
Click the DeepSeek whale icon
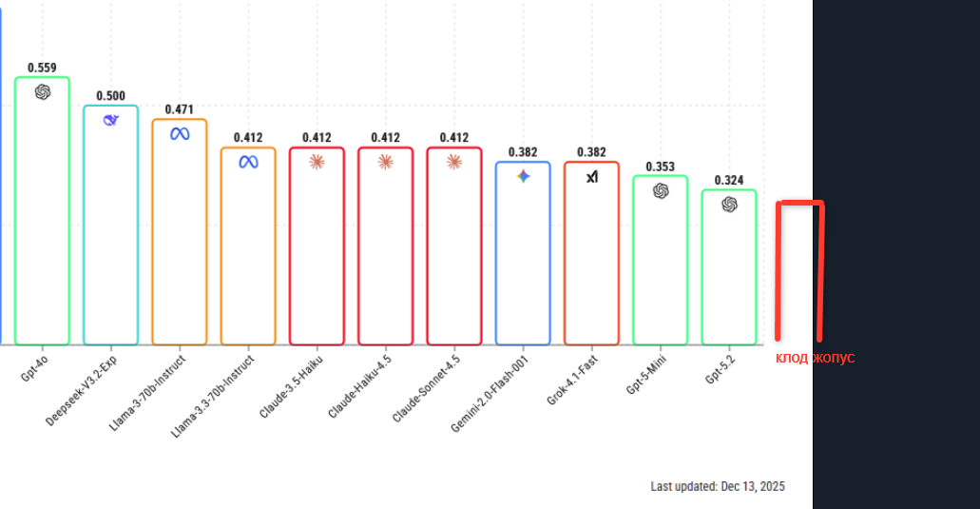pos(110,120)
